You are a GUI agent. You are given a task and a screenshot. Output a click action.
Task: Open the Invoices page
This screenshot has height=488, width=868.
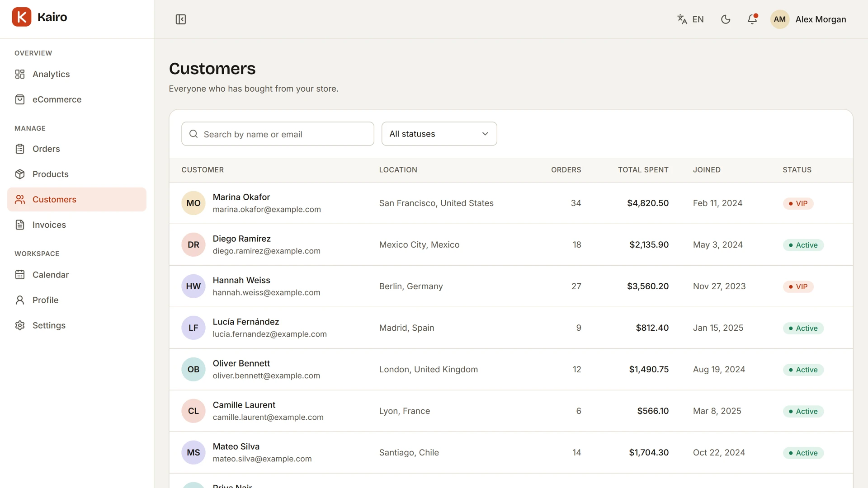[x=77, y=225]
